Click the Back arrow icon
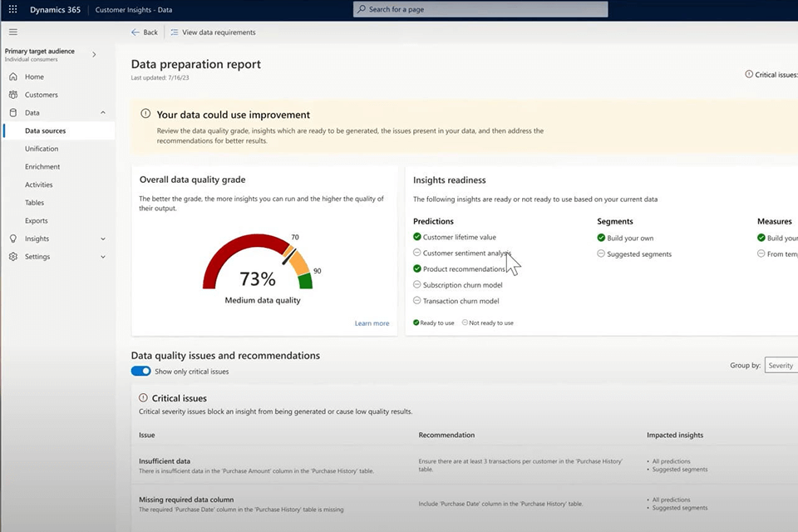The image size is (798, 532). [135, 32]
